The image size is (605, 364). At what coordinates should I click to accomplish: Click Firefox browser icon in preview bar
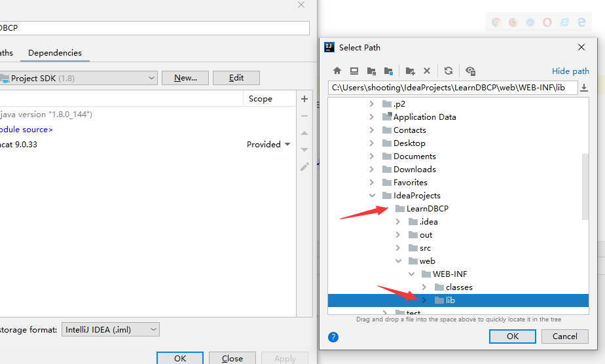[513, 22]
